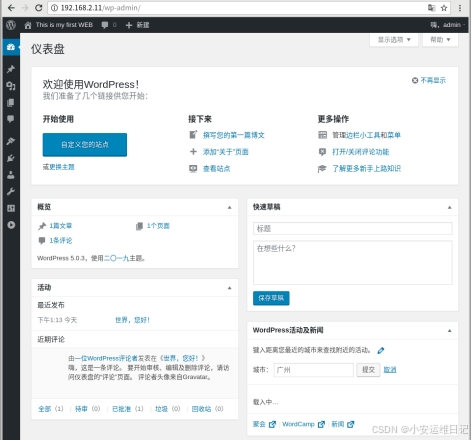Click 一位WordPress评论者 author link
472x441 pixels.
(106, 358)
